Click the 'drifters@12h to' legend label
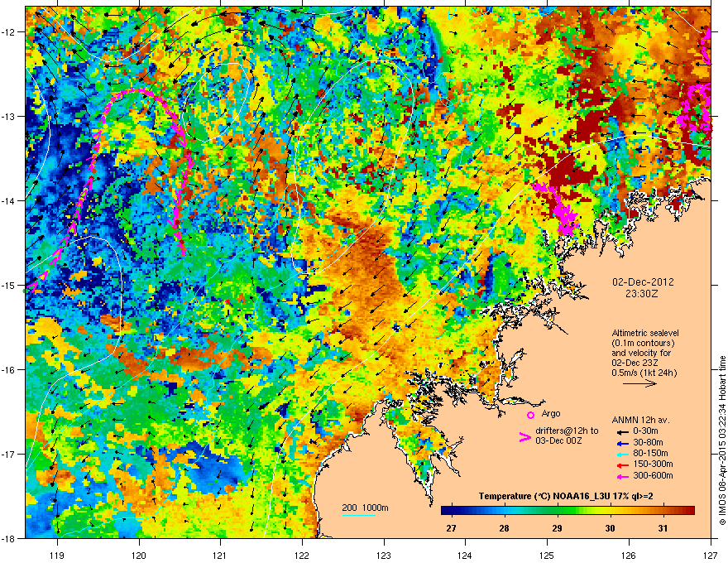The width and height of the screenshot is (728, 563). (567, 431)
